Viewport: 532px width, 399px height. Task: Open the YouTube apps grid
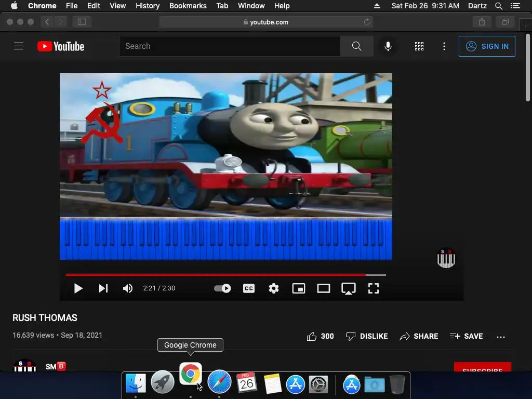(x=419, y=46)
